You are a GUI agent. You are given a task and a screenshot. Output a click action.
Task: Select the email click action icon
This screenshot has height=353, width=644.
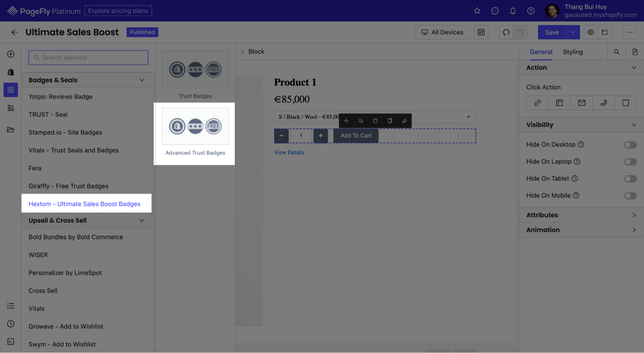pyautogui.click(x=582, y=103)
